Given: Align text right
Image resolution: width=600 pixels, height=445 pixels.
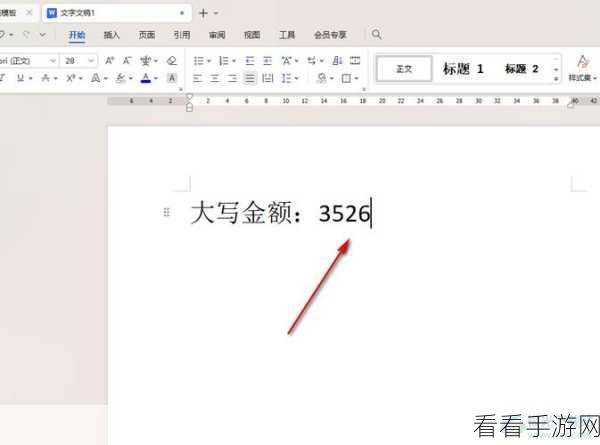Looking at the screenshot, I should [x=232, y=78].
